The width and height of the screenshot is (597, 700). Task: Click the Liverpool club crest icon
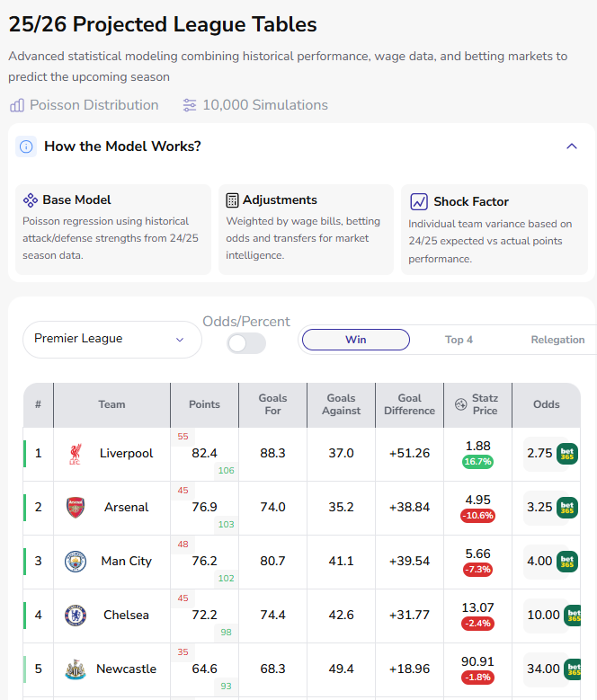75,454
